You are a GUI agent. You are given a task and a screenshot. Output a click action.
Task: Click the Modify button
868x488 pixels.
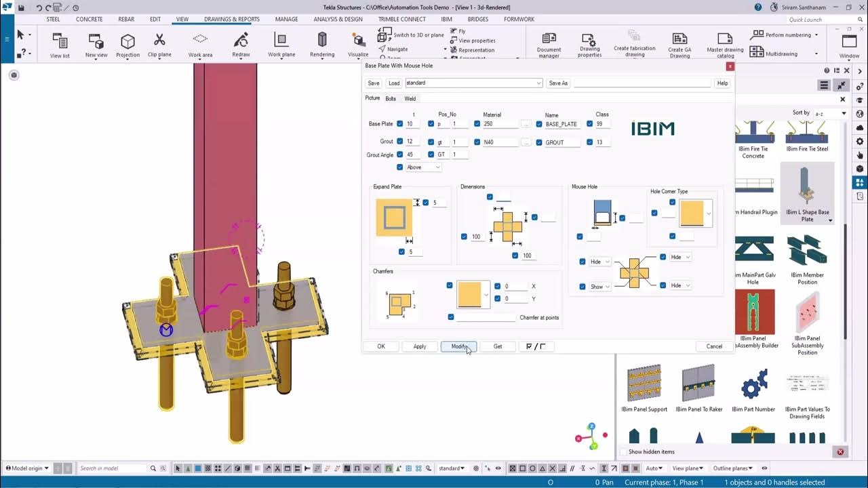[459, 346]
